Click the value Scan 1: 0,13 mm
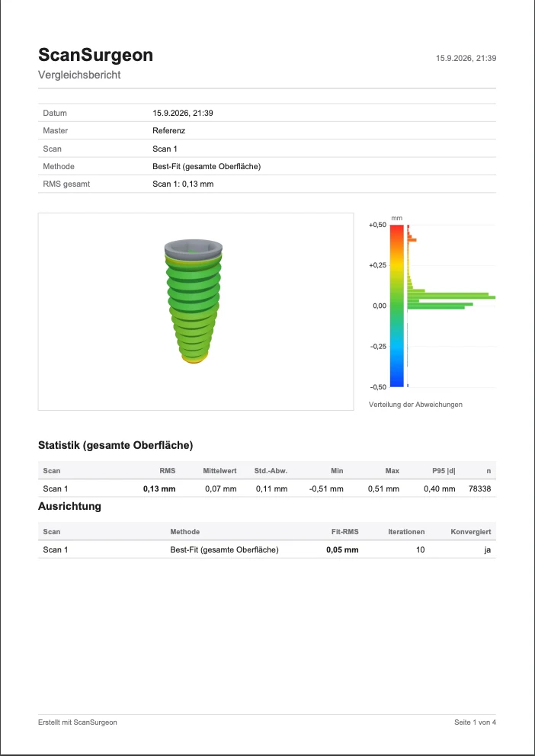Image resolution: width=535 pixels, height=756 pixels. [x=183, y=184]
